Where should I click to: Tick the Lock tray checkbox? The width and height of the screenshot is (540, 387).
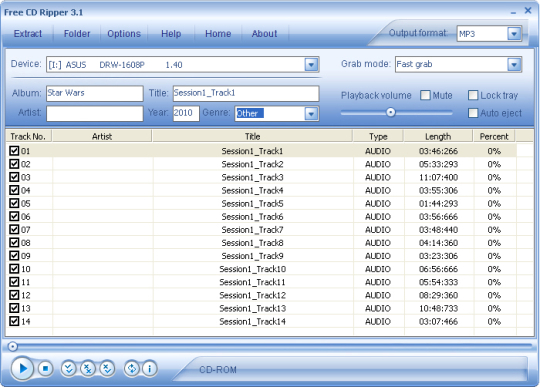[473, 95]
